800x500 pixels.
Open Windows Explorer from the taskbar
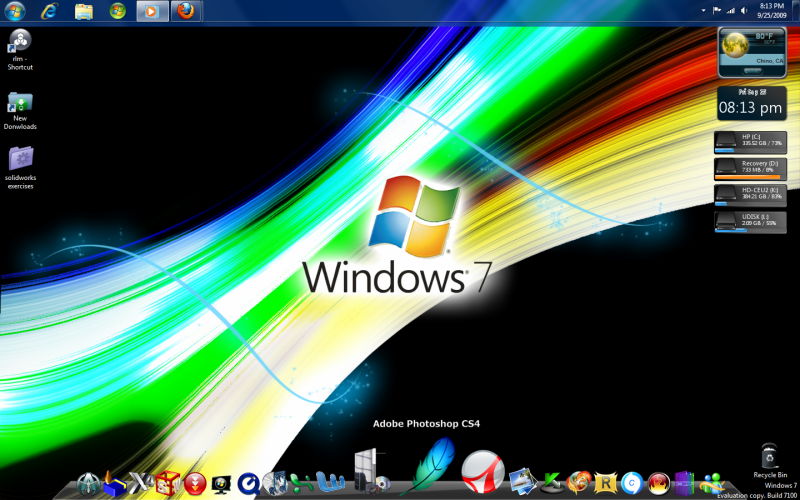click(84, 11)
